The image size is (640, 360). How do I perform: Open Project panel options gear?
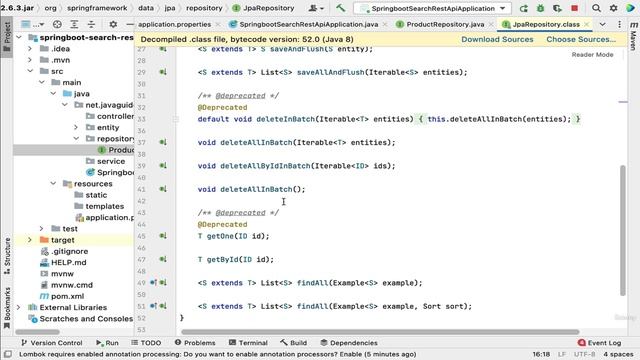click(113, 24)
